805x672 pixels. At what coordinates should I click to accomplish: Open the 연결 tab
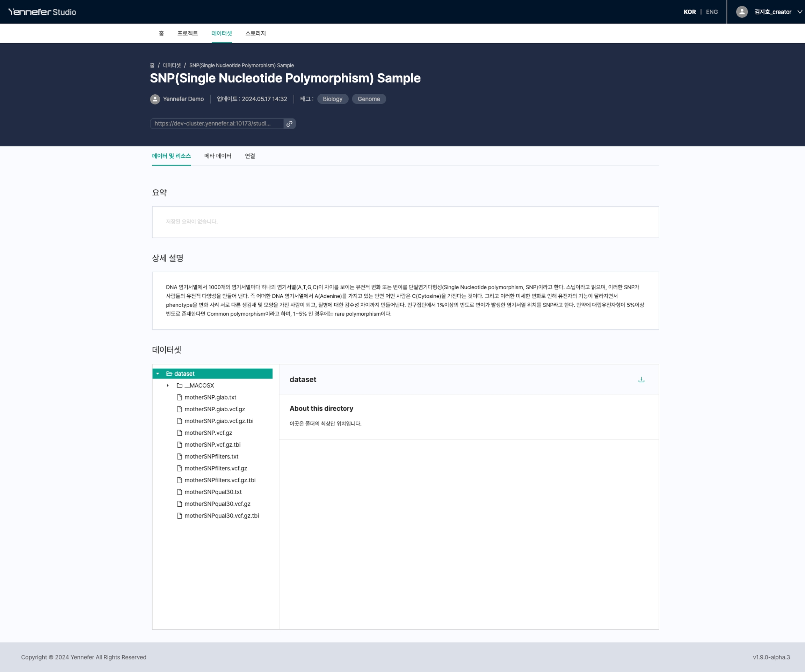point(250,156)
